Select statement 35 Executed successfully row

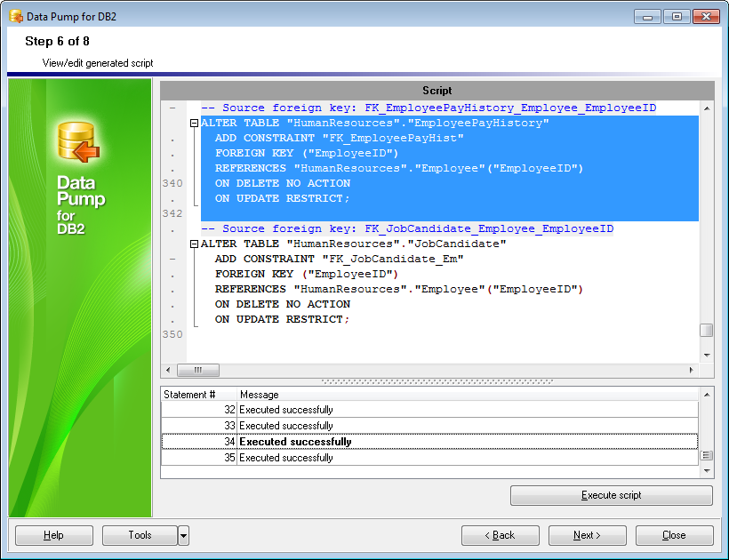(x=429, y=458)
